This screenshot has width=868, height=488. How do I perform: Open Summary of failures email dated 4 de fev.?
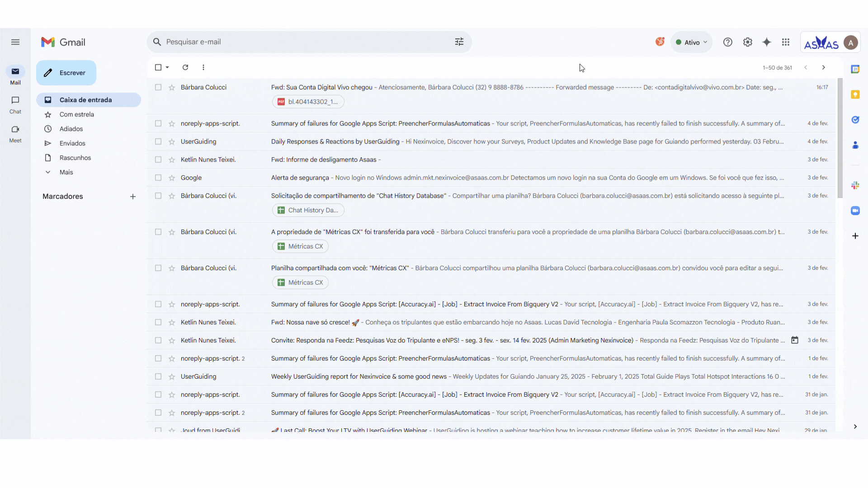pos(491,123)
